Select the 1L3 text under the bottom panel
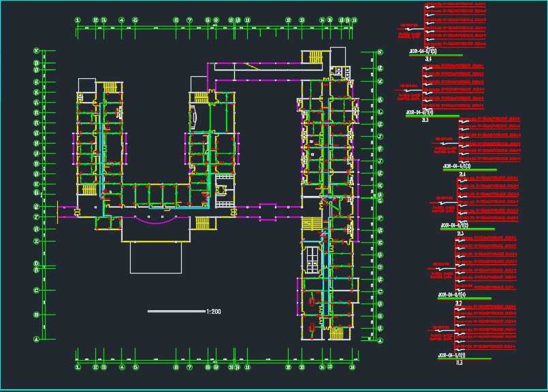The height and width of the screenshot is (392, 548). [459, 363]
